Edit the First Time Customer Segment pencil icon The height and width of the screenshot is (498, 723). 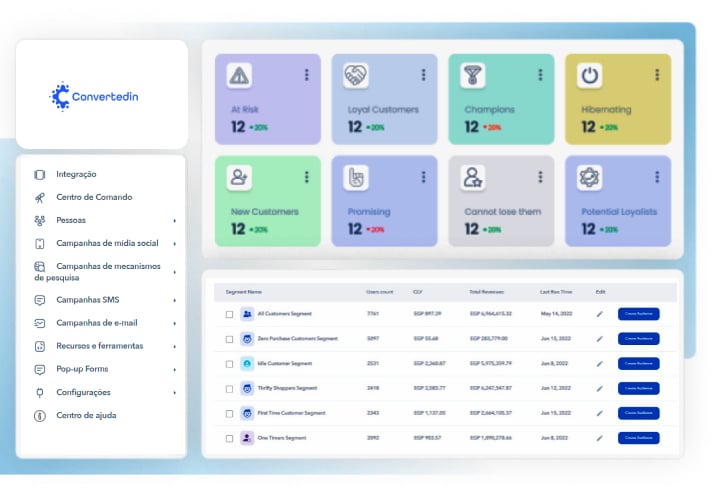(599, 413)
